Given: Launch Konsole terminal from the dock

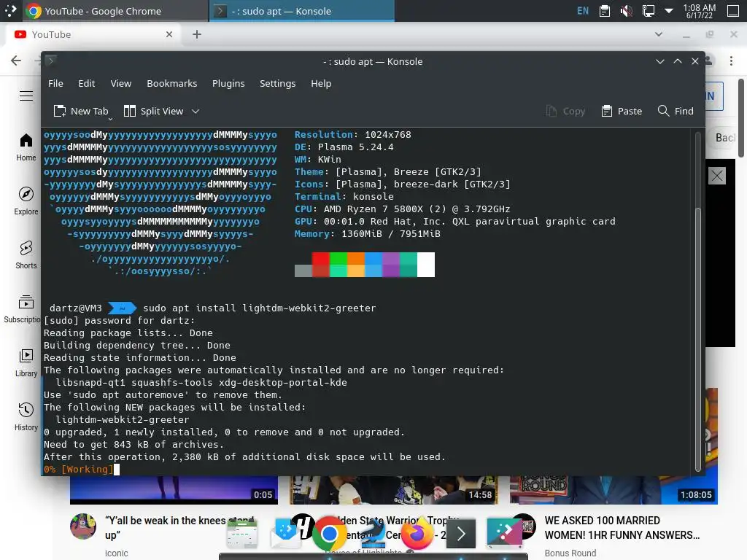Looking at the screenshot, I should pyautogui.click(x=461, y=533).
